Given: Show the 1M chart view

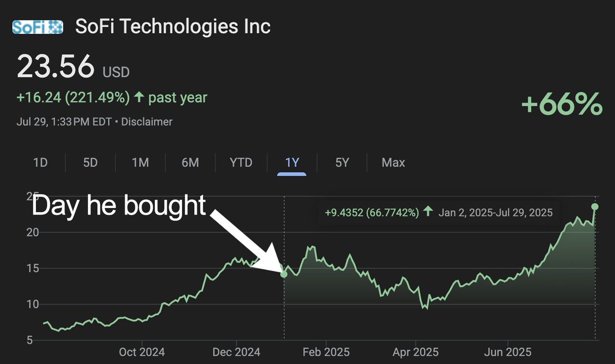Looking at the screenshot, I should (140, 163).
